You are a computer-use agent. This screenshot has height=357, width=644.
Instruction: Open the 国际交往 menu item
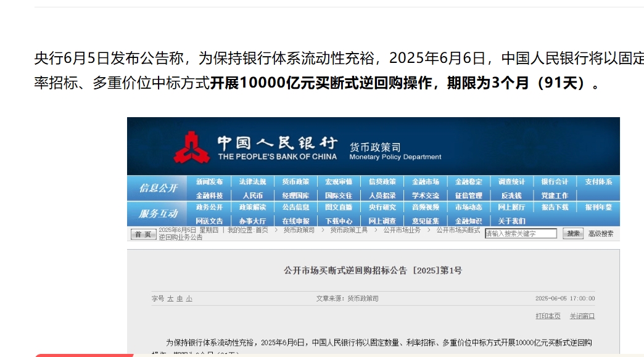point(339,195)
